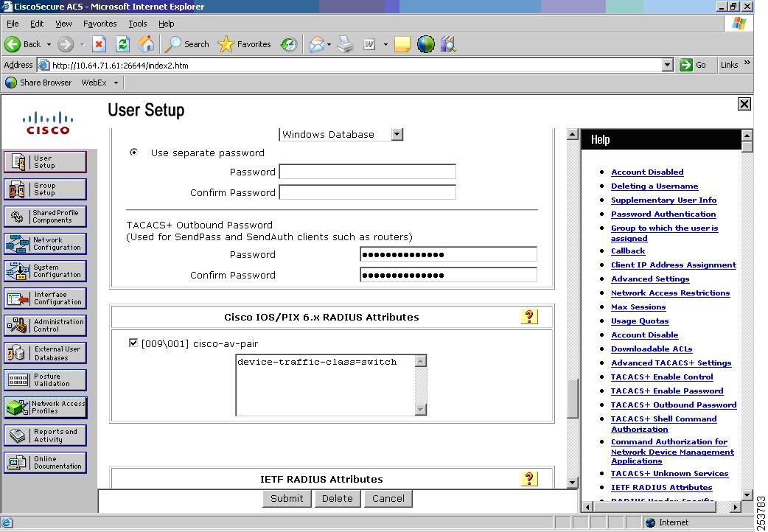
Task: Open Online Documentation section
Action: click(x=45, y=463)
